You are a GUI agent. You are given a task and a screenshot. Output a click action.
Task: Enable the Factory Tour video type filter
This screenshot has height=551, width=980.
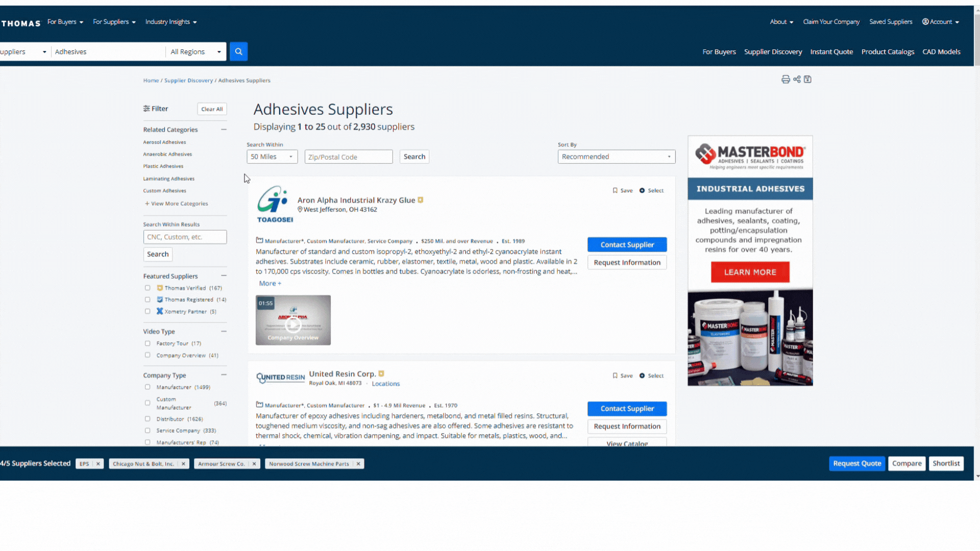pyautogui.click(x=148, y=343)
